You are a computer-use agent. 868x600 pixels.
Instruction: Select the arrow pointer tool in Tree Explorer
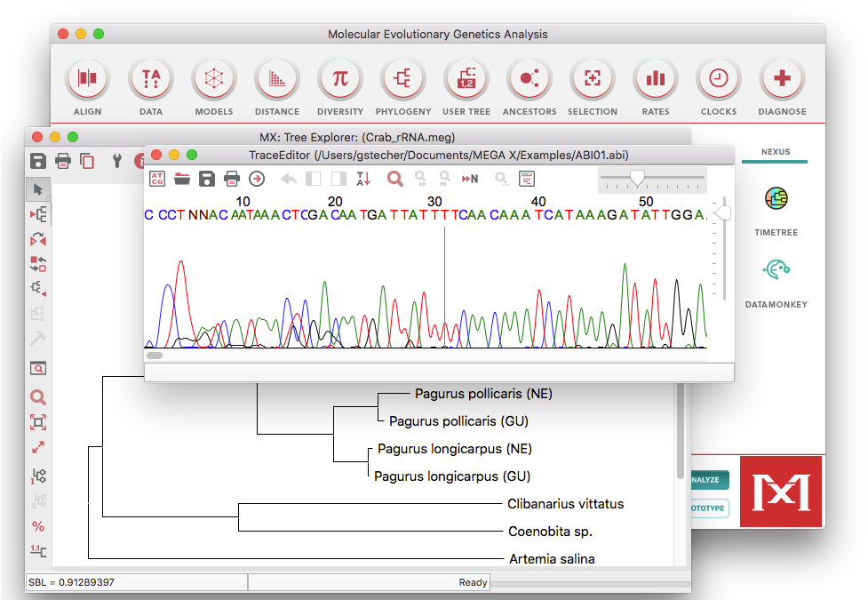(x=38, y=189)
